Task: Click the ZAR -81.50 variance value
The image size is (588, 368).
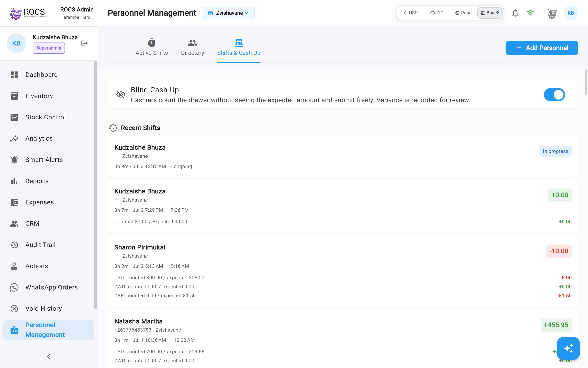Action: [x=564, y=295]
